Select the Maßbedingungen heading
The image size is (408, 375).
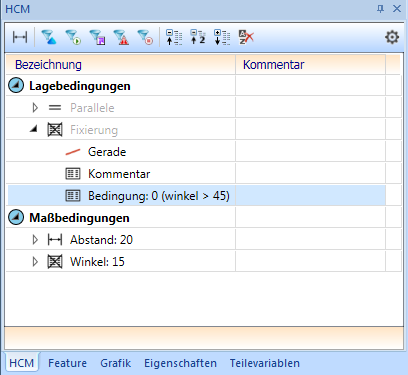point(79,218)
